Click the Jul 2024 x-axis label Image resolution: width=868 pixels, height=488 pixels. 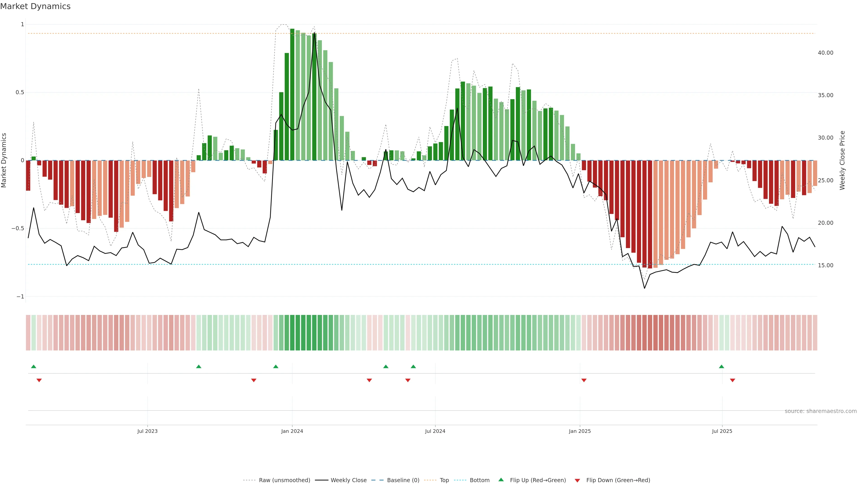tap(435, 431)
